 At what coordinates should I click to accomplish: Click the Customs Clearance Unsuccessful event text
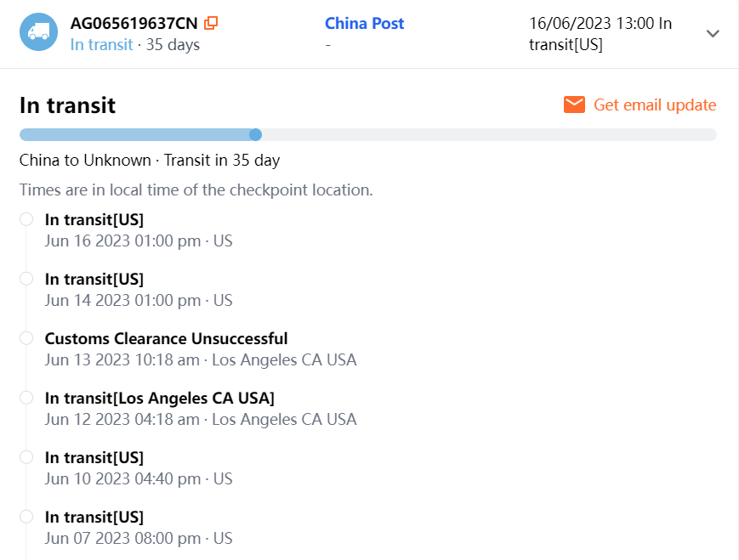pyautogui.click(x=166, y=338)
